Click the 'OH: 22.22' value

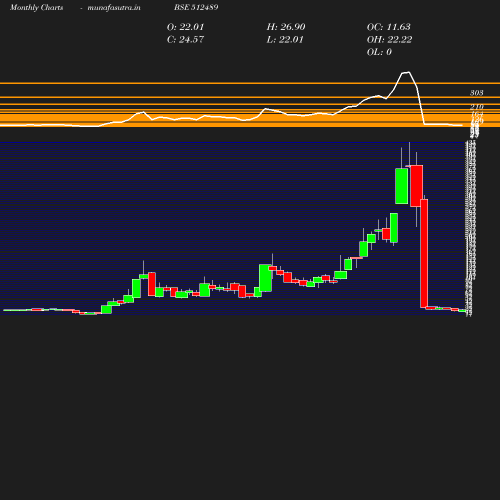pos(389,40)
